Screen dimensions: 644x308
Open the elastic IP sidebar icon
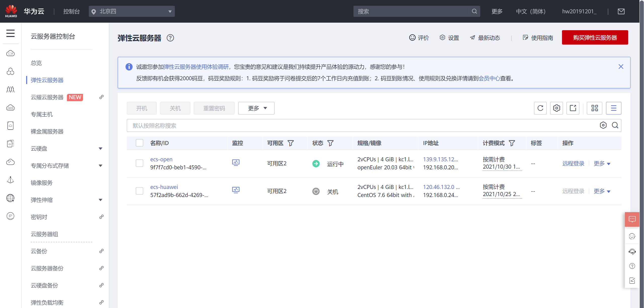pyautogui.click(x=10, y=216)
